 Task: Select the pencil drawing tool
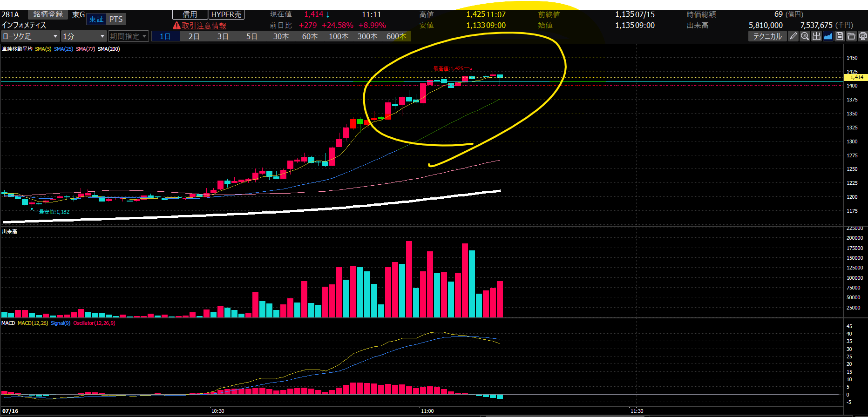793,36
